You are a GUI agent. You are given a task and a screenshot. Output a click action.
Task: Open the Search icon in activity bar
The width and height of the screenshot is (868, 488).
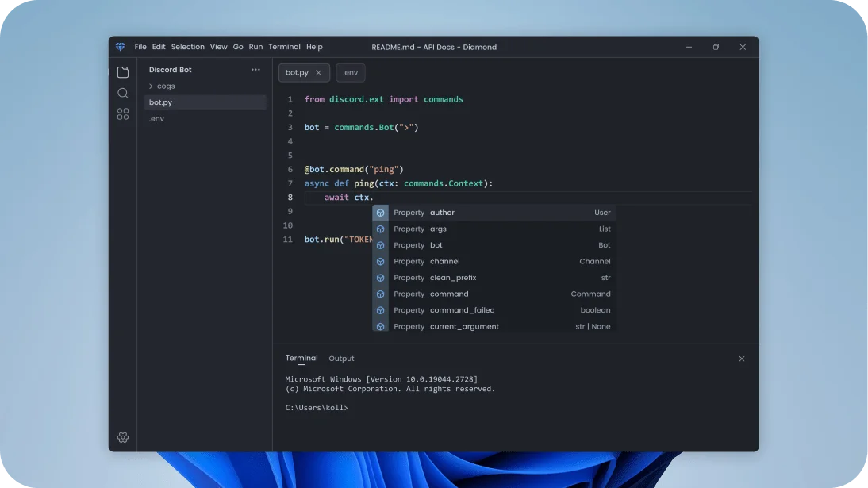pos(122,93)
